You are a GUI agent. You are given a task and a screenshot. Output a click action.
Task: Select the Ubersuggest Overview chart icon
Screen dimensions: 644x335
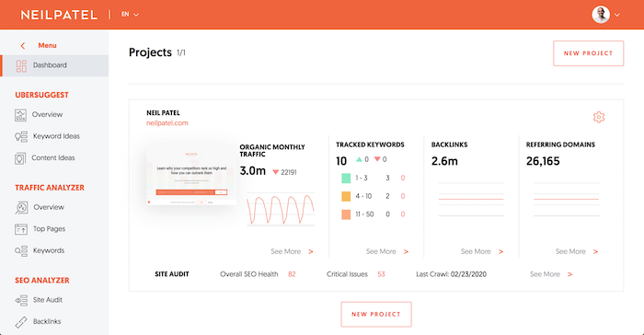click(x=20, y=115)
